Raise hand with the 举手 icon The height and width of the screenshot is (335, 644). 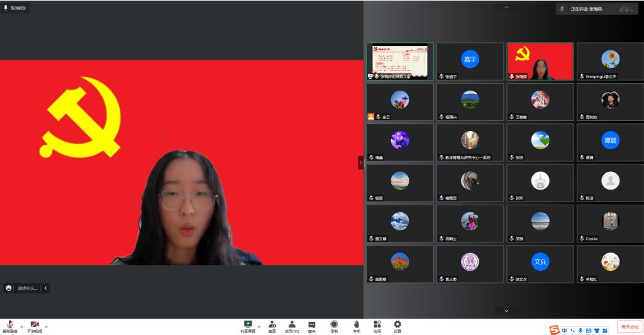coord(356,324)
